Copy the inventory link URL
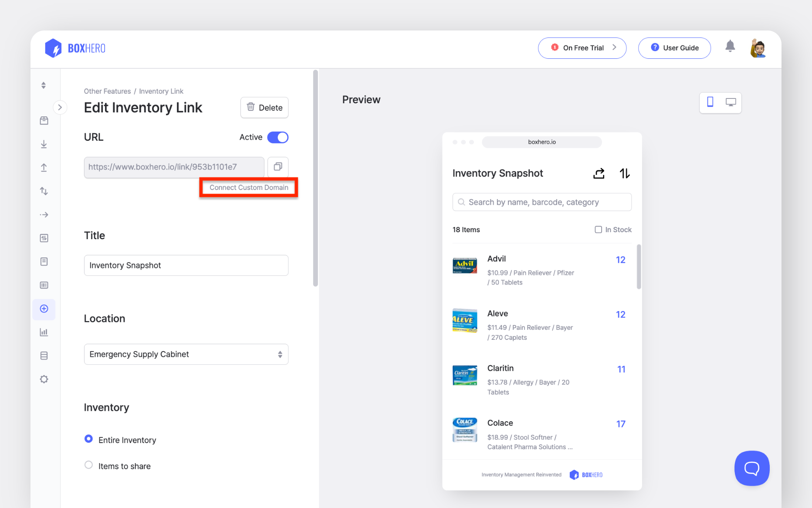The height and width of the screenshot is (508, 812). tap(277, 167)
